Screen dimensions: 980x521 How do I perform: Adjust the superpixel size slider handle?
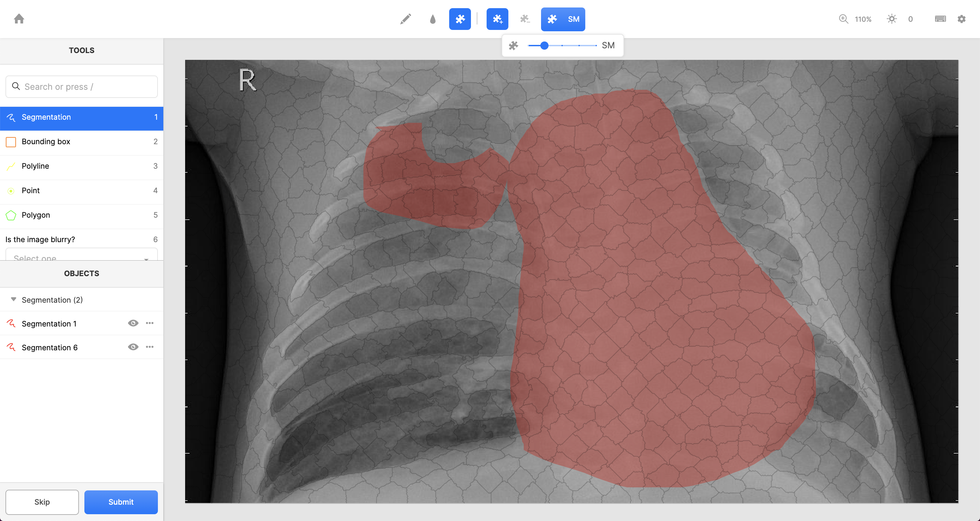[x=544, y=46]
